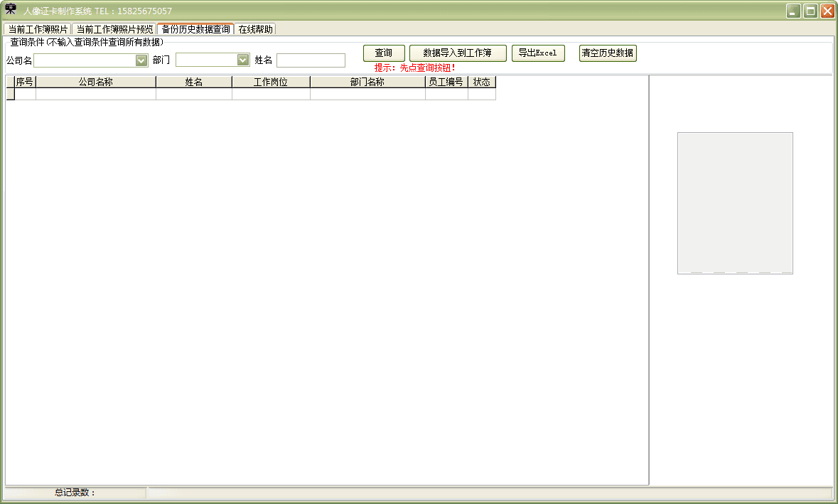Switch to 当前工作簿照片预览 tab
Screen dimensions: 838x504
114,29
